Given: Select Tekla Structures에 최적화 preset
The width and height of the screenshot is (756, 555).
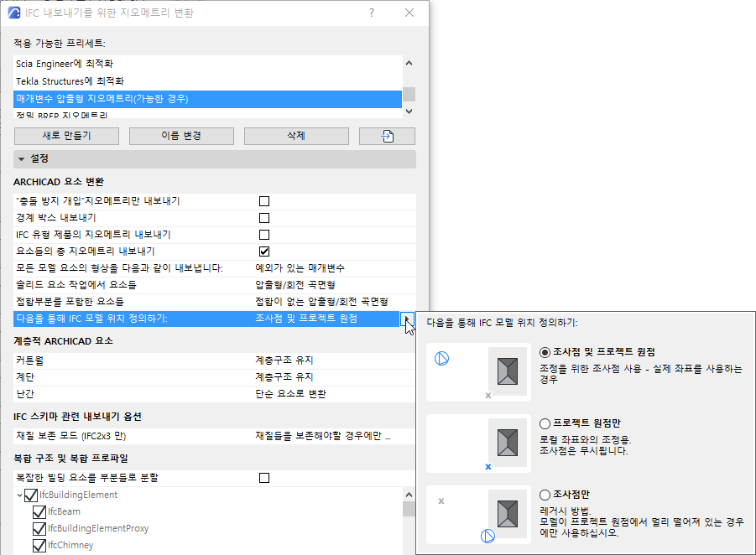Looking at the screenshot, I should (208, 81).
